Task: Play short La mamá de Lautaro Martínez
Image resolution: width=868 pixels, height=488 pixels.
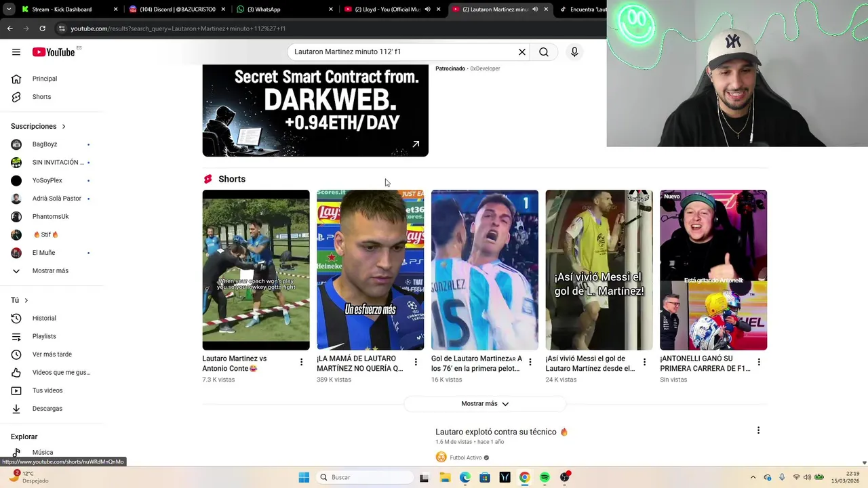Action: [370, 270]
